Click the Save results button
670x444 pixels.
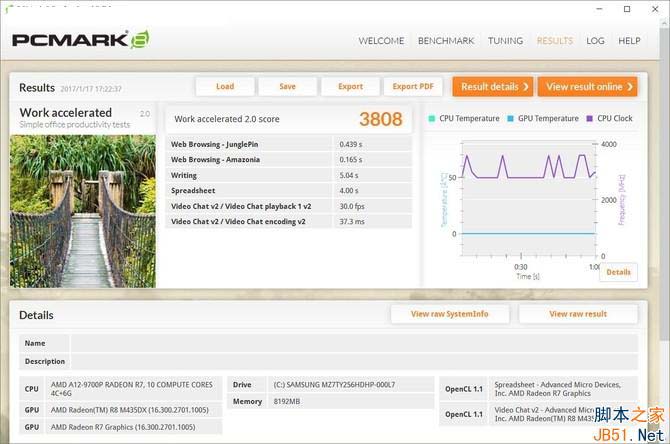pyautogui.click(x=288, y=86)
